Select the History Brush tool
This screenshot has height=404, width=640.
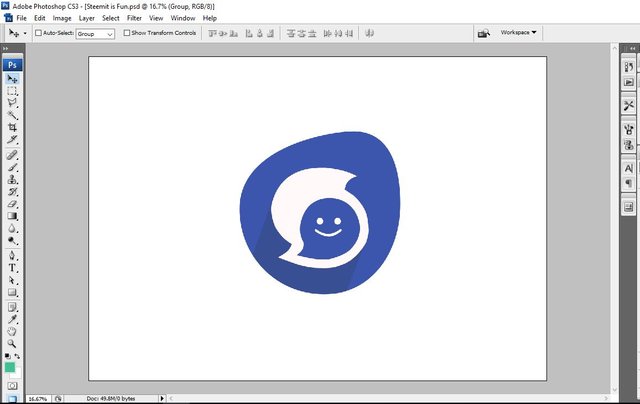click(12, 192)
